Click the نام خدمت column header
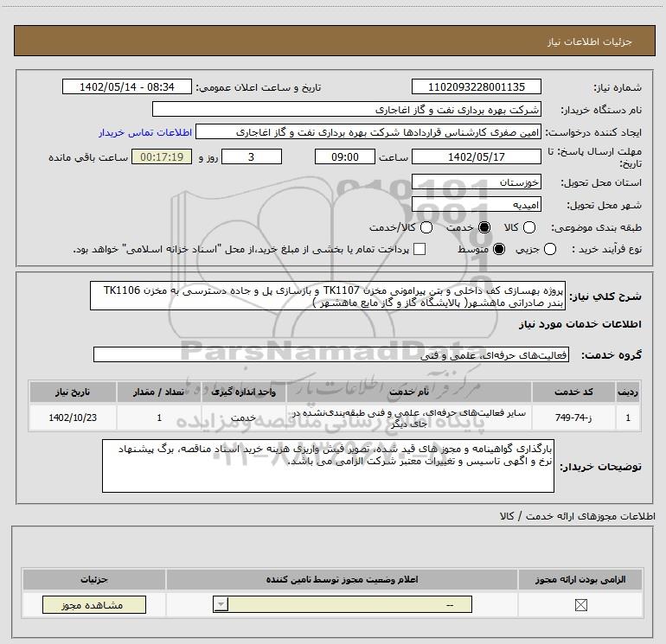 pyautogui.click(x=409, y=392)
